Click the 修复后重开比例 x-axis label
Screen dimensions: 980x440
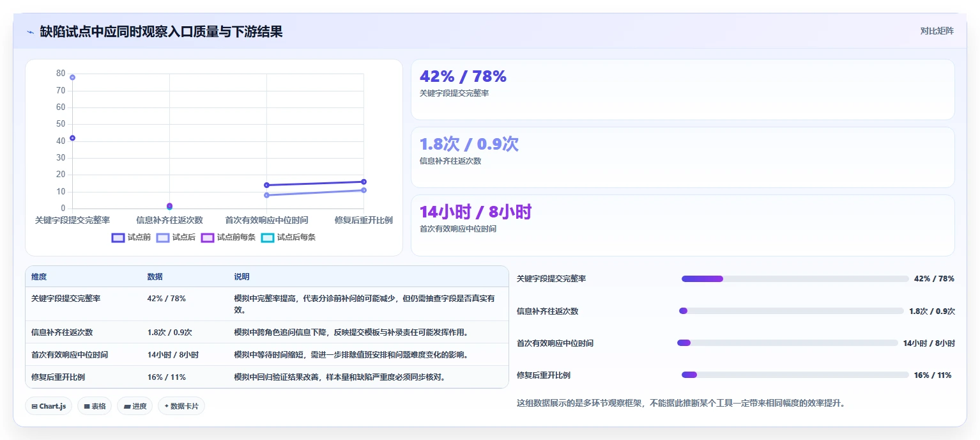364,220
